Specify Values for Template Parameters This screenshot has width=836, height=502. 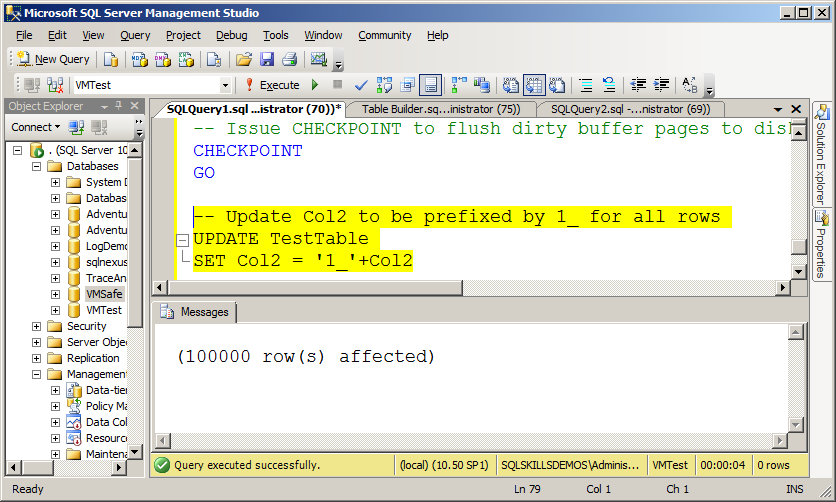(x=689, y=85)
